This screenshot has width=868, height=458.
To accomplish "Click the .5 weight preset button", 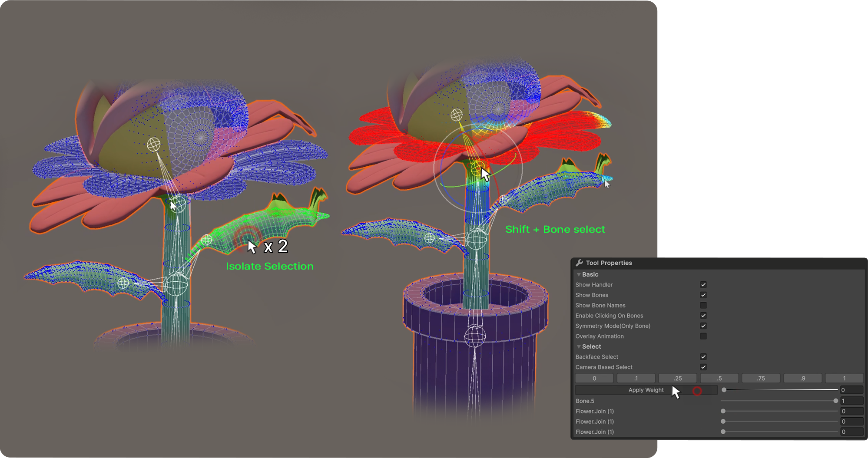I will [x=719, y=379].
